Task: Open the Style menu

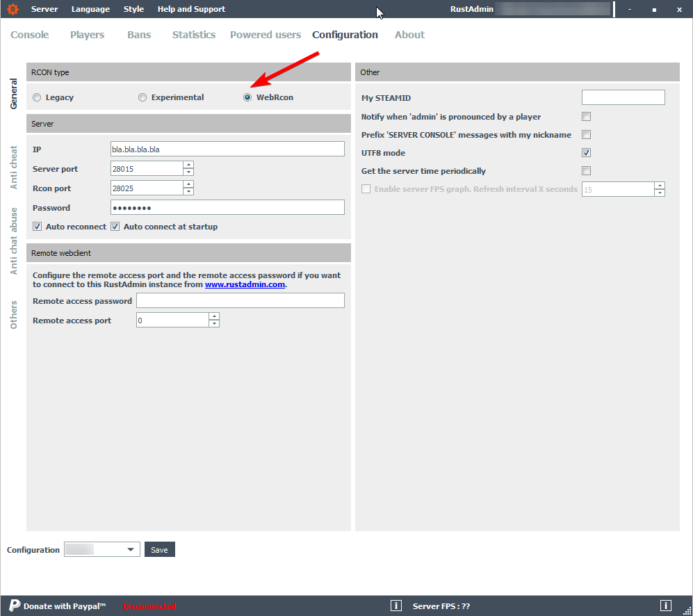Action: tap(133, 9)
